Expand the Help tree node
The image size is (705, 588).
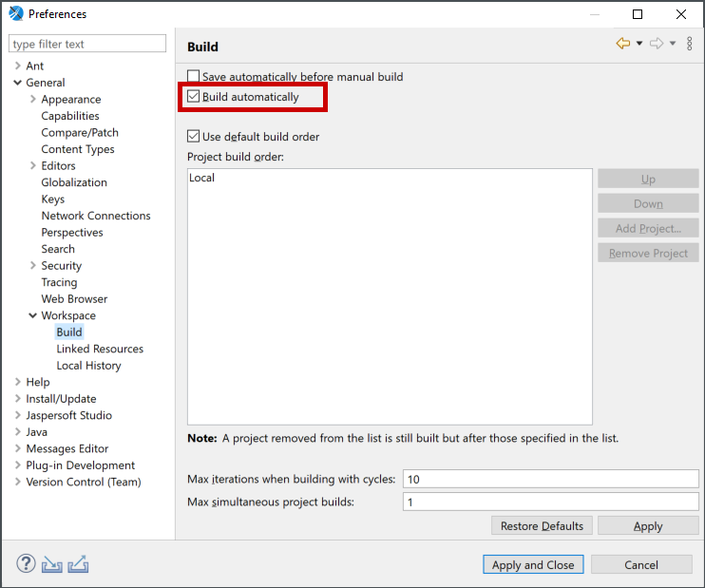pyautogui.click(x=17, y=382)
